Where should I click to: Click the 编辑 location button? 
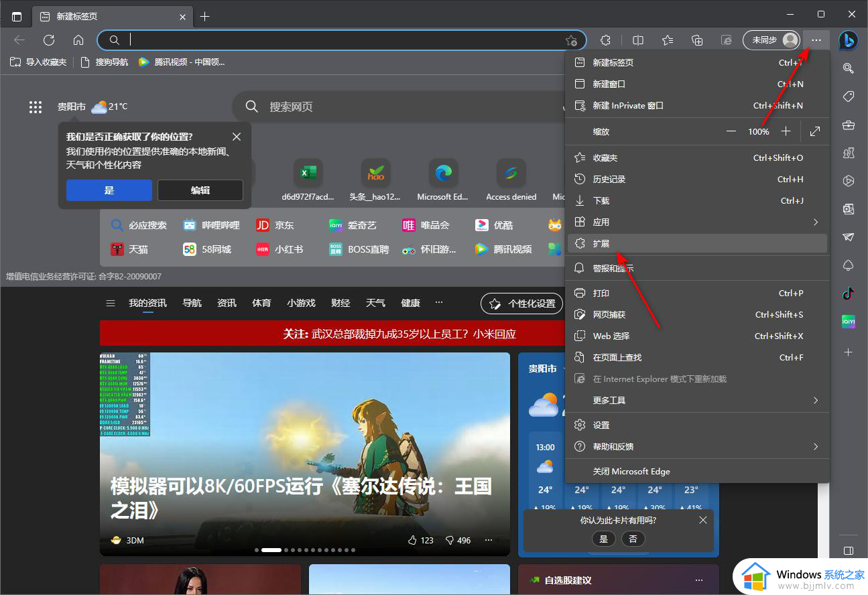tap(200, 190)
